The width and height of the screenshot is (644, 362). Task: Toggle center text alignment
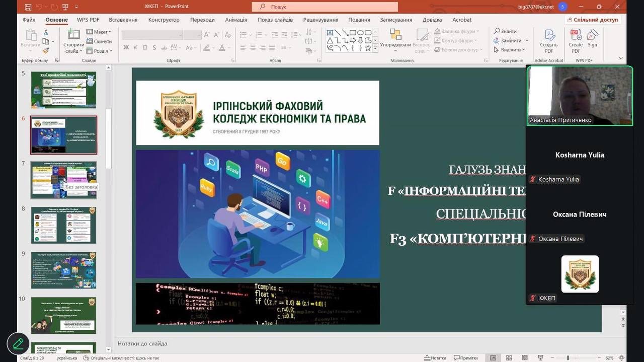tap(253, 48)
